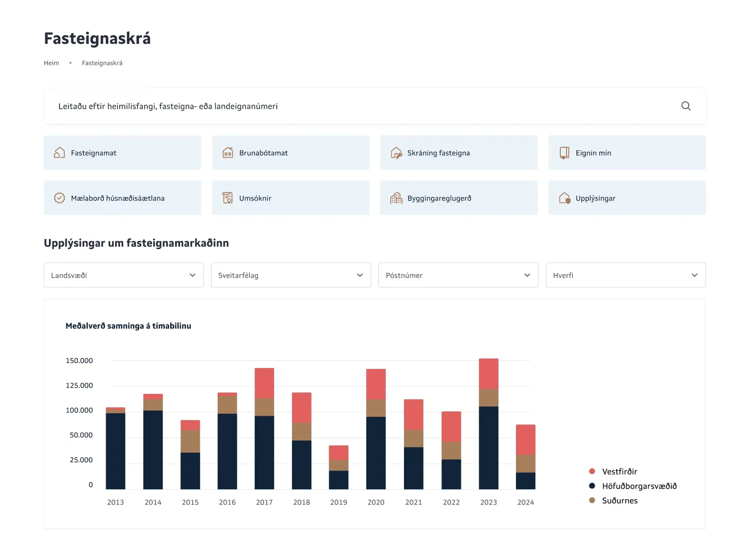This screenshot has width=756, height=539.
Task: Click the Brunabótamat building icon
Action: click(228, 153)
